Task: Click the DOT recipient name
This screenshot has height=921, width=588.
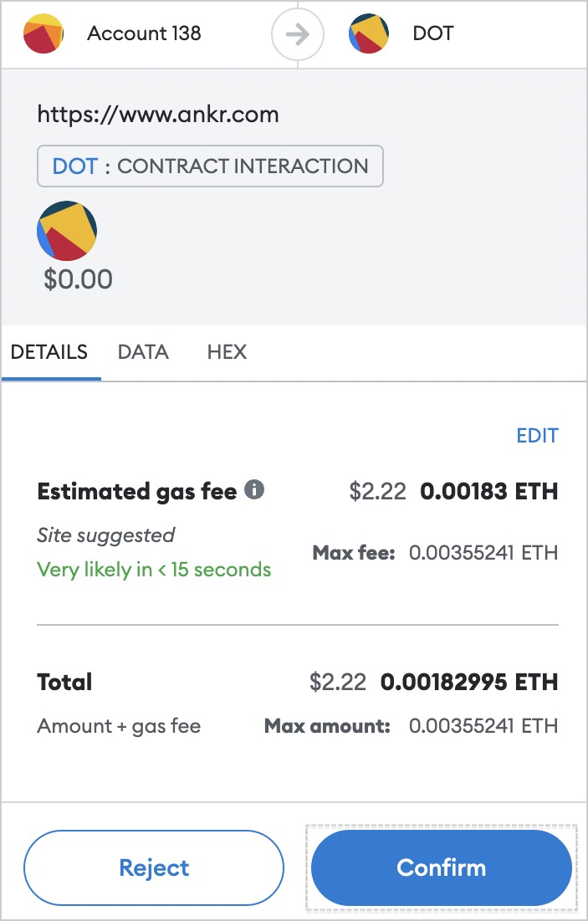Action: [x=433, y=33]
